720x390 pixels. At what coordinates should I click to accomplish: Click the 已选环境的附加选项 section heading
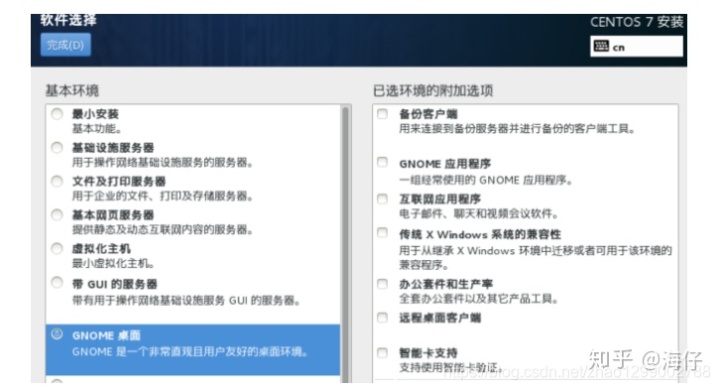[433, 90]
